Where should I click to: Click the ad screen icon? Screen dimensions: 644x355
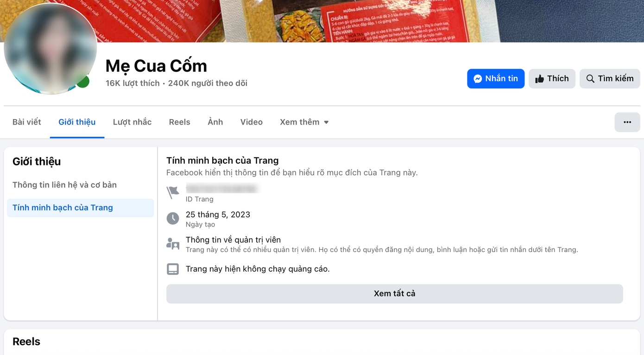(x=173, y=269)
